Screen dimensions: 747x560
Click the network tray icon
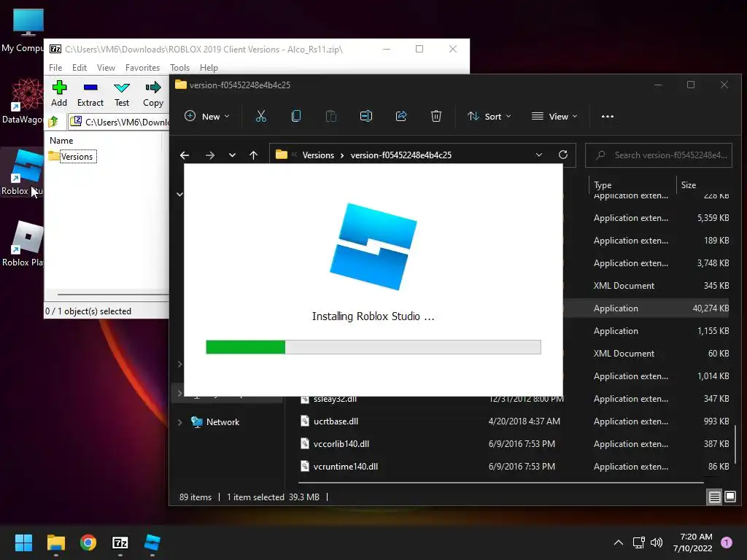(638, 542)
